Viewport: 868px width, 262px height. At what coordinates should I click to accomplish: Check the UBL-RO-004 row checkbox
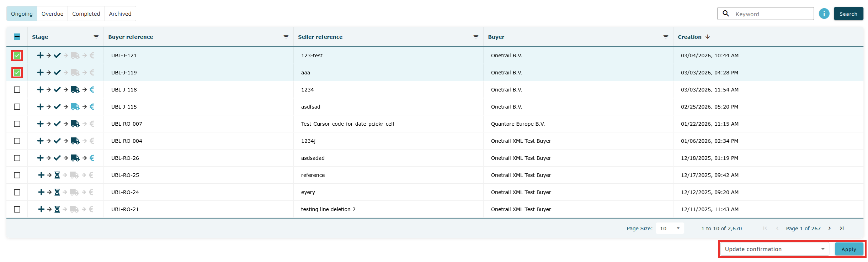17,141
